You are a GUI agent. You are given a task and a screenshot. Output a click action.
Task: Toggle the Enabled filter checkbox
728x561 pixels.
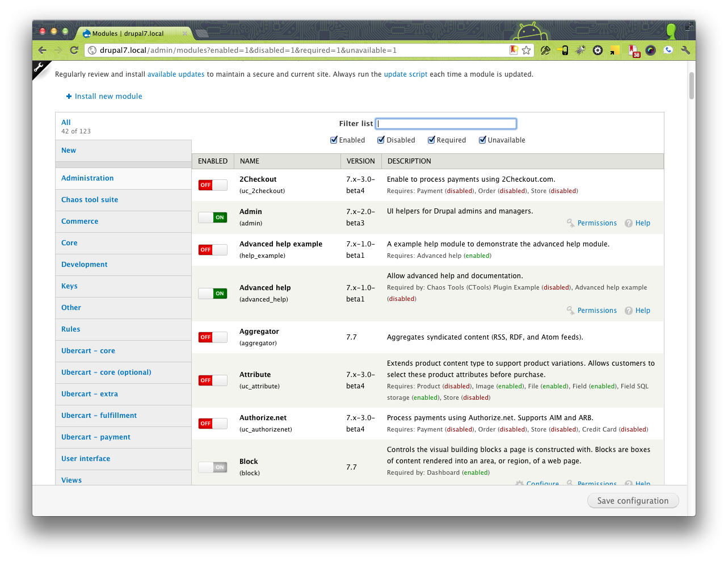click(334, 140)
